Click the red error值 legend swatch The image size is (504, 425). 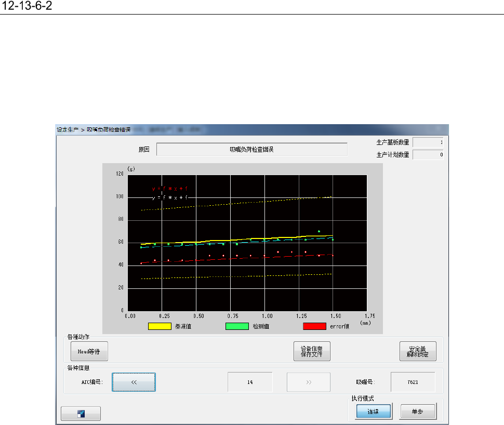pyautogui.click(x=315, y=326)
